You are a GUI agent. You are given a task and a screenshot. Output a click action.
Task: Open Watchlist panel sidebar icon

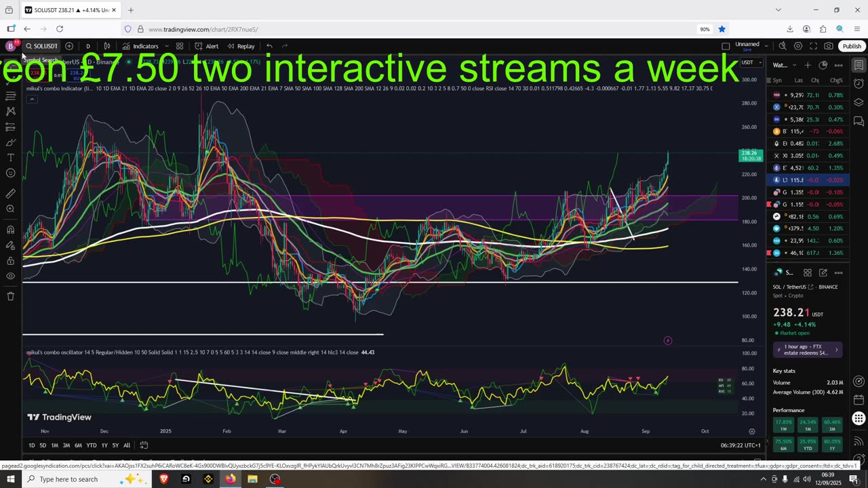click(859, 65)
